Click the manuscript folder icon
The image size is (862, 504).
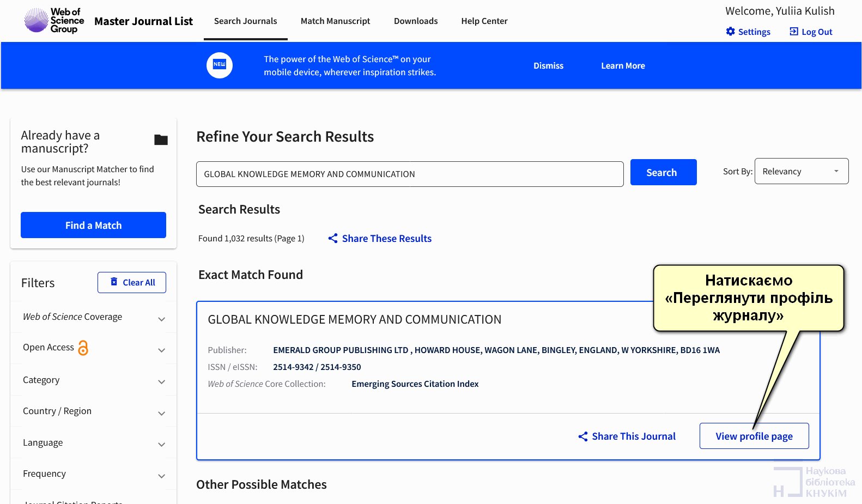161,140
